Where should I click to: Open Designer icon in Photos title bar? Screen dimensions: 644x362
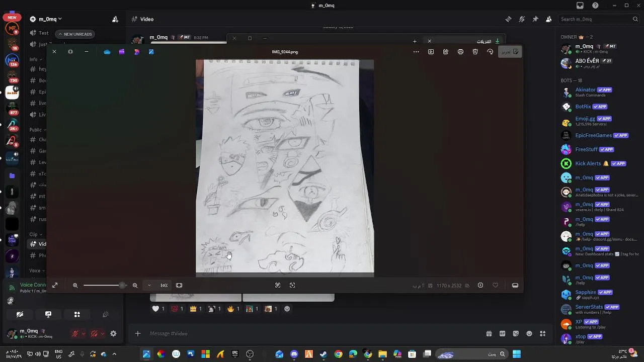pos(136,52)
